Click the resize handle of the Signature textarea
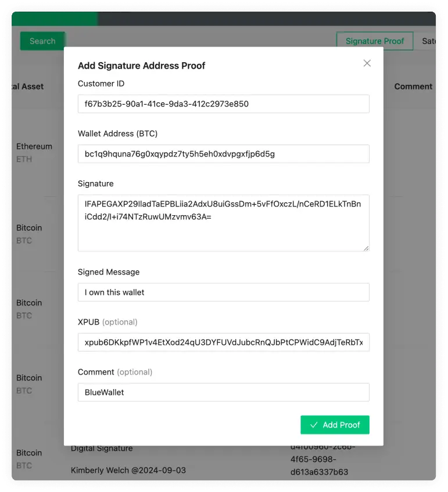This screenshot has width=448, height=492. (366, 248)
